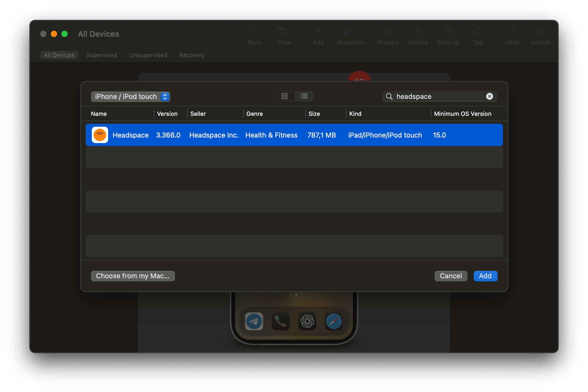The height and width of the screenshot is (392, 588).
Task: Click the Headspace Inc. seller cell
Action: [x=214, y=135]
